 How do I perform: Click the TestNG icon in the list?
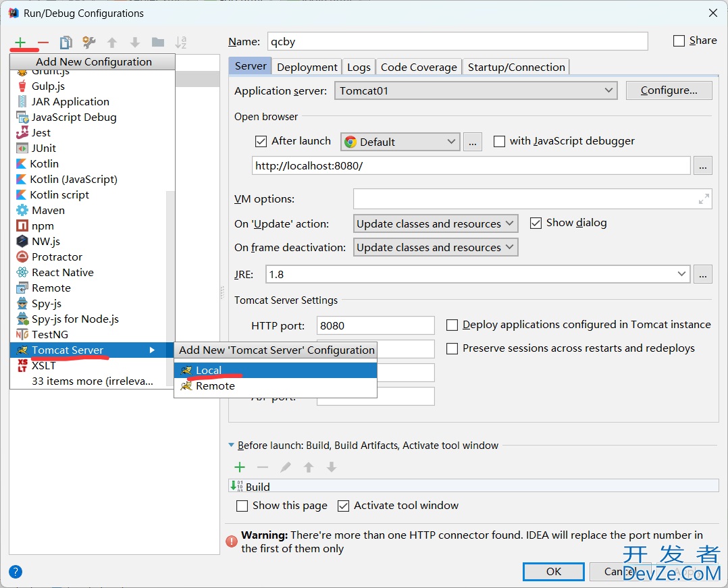pos(22,335)
